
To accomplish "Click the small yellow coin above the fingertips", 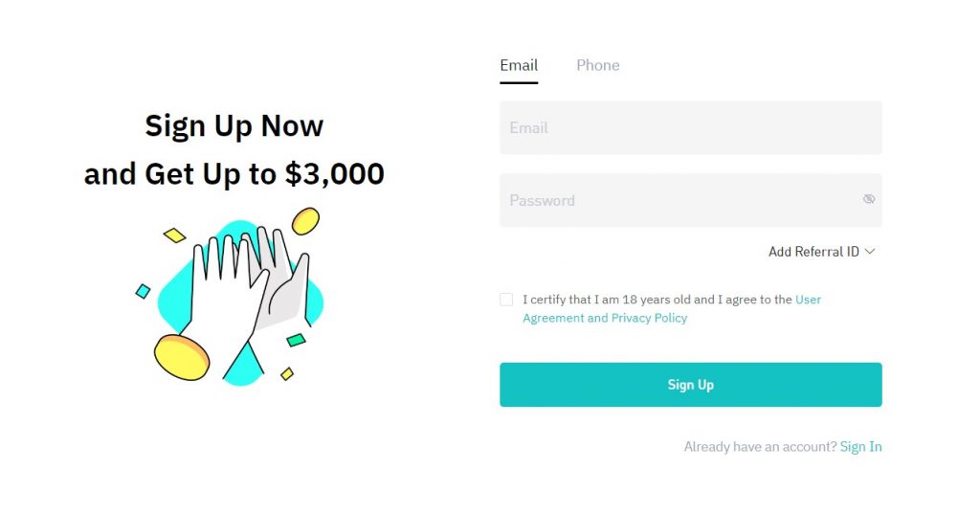I will 305,221.
